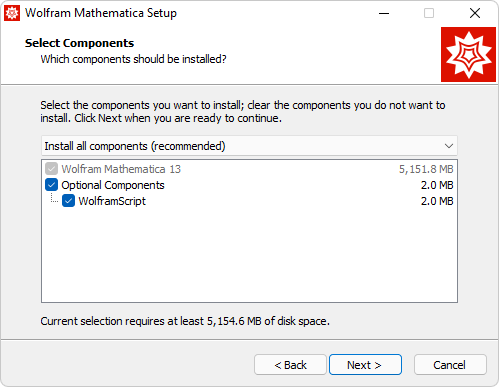The width and height of the screenshot is (499, 387).
Task: Select the Optional Components row label
Action: point(113,185)
